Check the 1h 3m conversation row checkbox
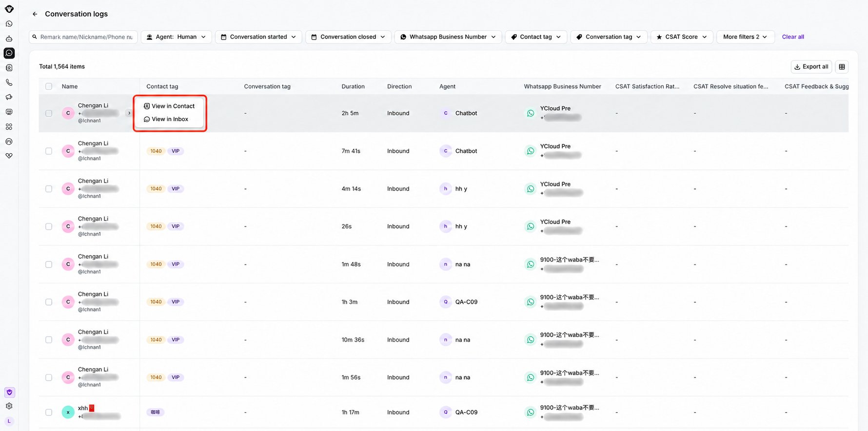The height and width of the screenshot is (431, 868). (x=49, y=302)
